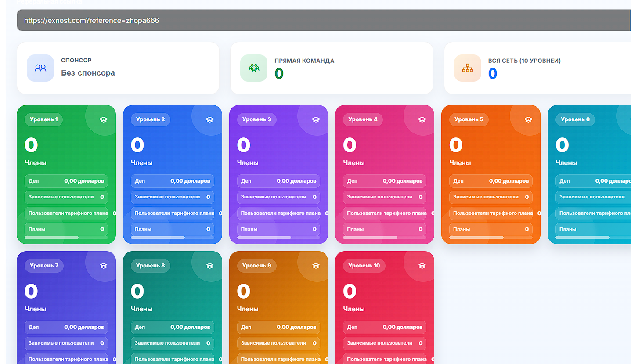Click the Уровень 5 progress bar
The width and height of the screenshot is (631, 364).
tap(491, 238)
